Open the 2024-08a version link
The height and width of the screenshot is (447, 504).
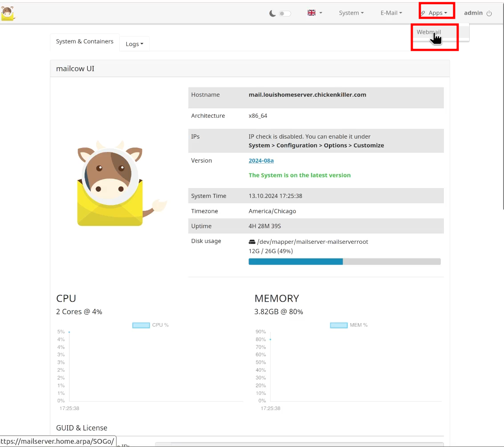coord(261,160)
